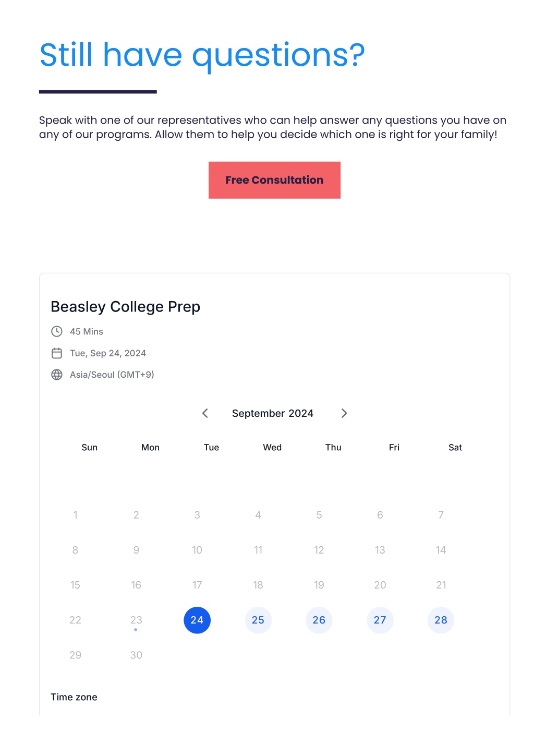This screenshot has width=534, height=756.
Task: Click disabled date 30
Action: [x=136, y=655]
